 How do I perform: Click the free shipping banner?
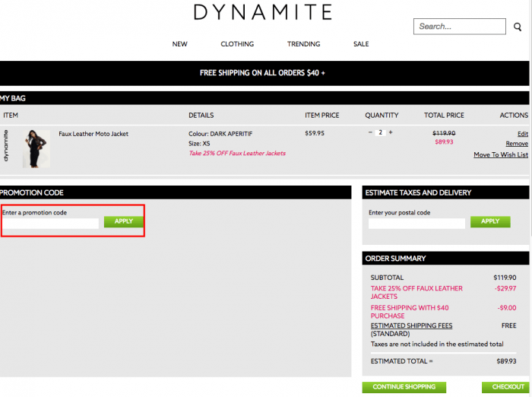(264, 73)
